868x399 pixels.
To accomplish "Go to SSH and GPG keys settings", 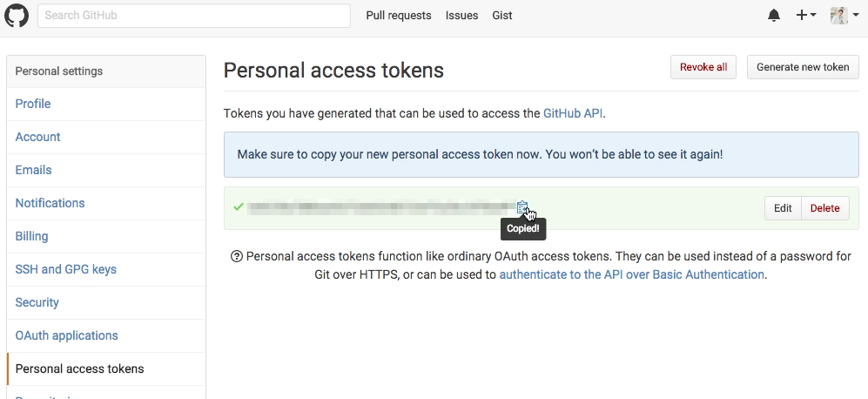I will click(66, 269).
